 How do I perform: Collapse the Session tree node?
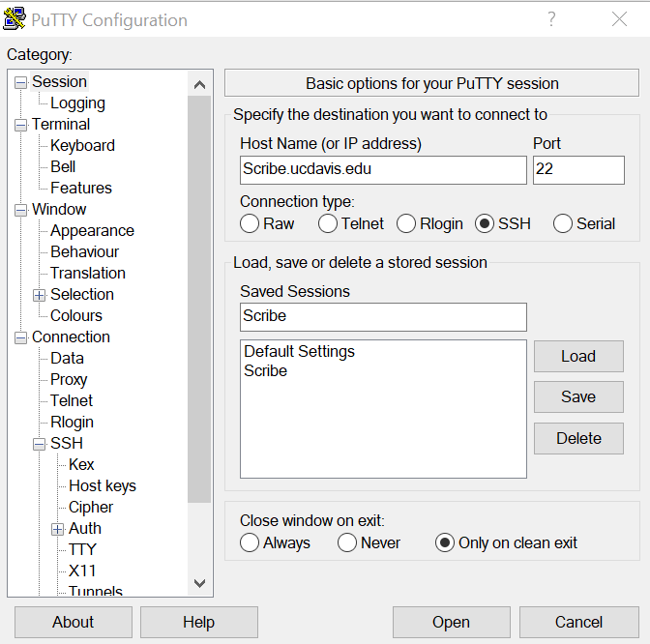20,82
